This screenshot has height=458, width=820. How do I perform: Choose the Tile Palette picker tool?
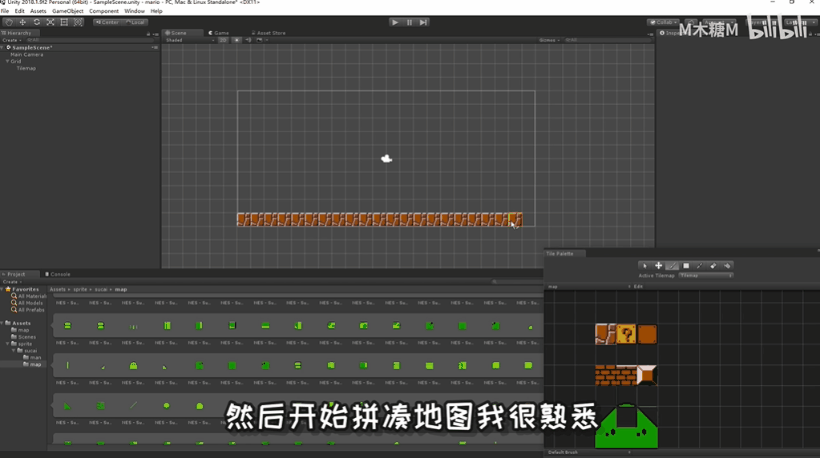700,266
